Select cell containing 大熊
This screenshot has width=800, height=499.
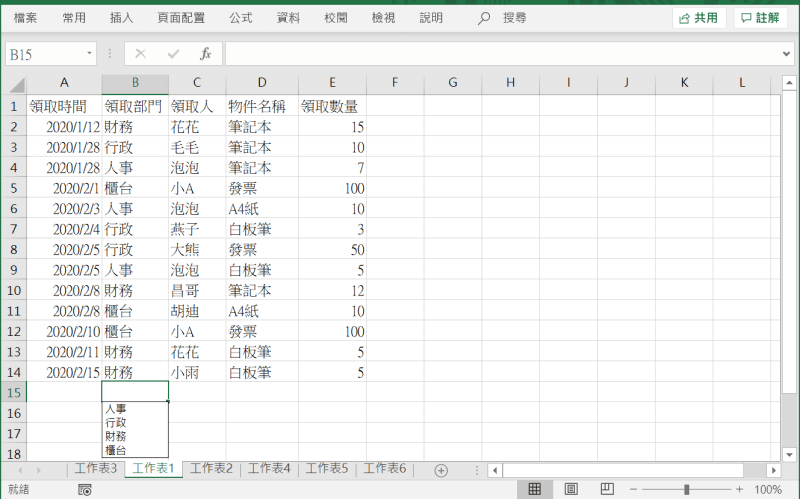click(x=197, y=250)
